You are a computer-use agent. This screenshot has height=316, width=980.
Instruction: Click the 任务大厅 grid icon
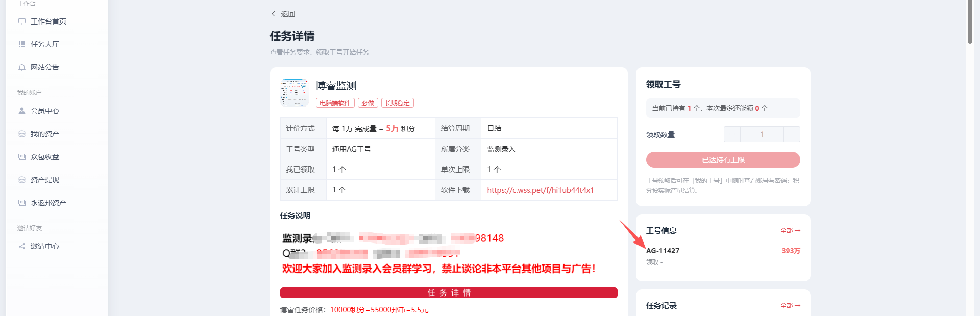point(22,44)
